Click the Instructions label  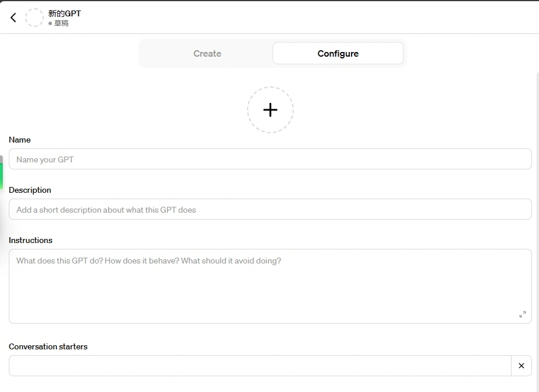click(30, 240)
